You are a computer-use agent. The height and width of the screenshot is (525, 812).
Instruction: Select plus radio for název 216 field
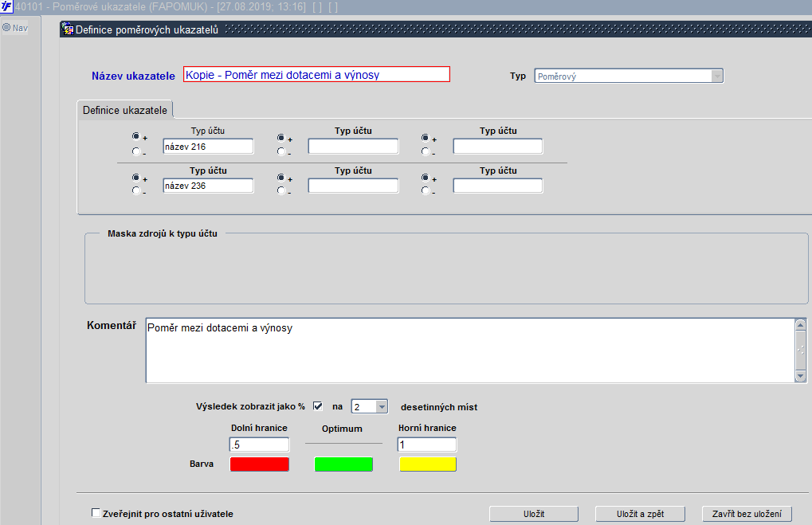pos(135,136)
